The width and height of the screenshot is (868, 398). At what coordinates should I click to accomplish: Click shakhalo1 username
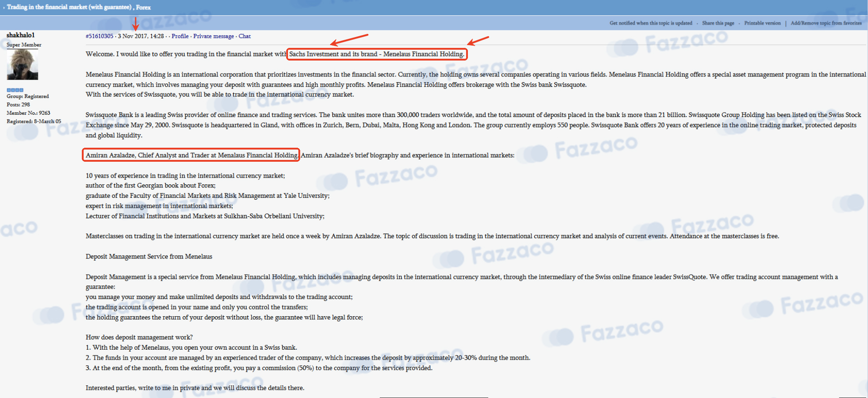20,35
